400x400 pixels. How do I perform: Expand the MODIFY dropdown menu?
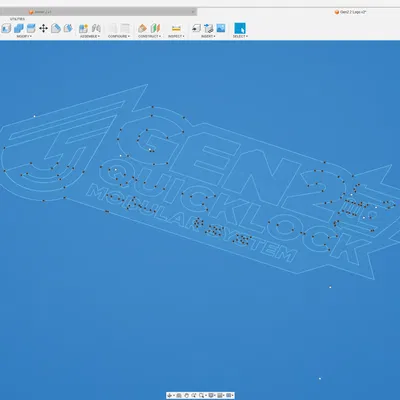(x=24, y=36)
